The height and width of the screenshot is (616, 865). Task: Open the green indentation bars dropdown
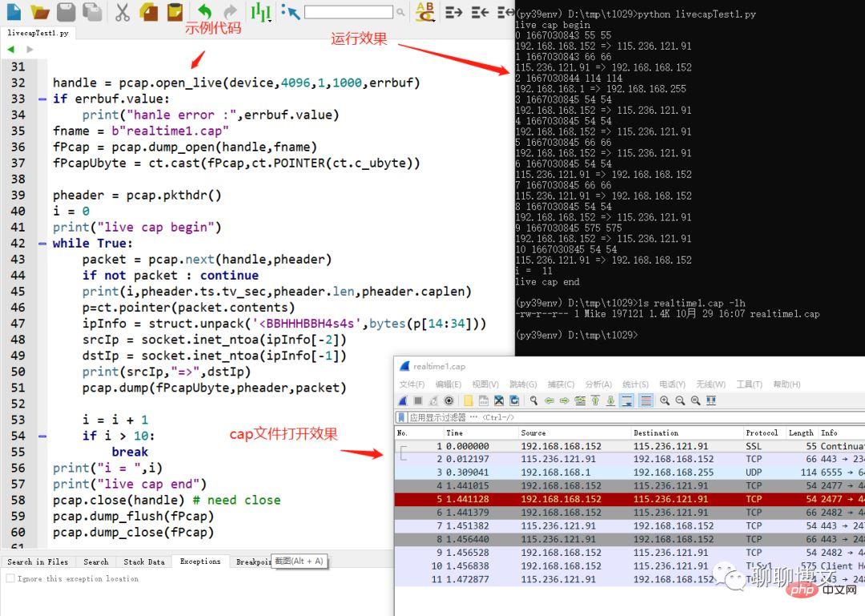(260, 11)
